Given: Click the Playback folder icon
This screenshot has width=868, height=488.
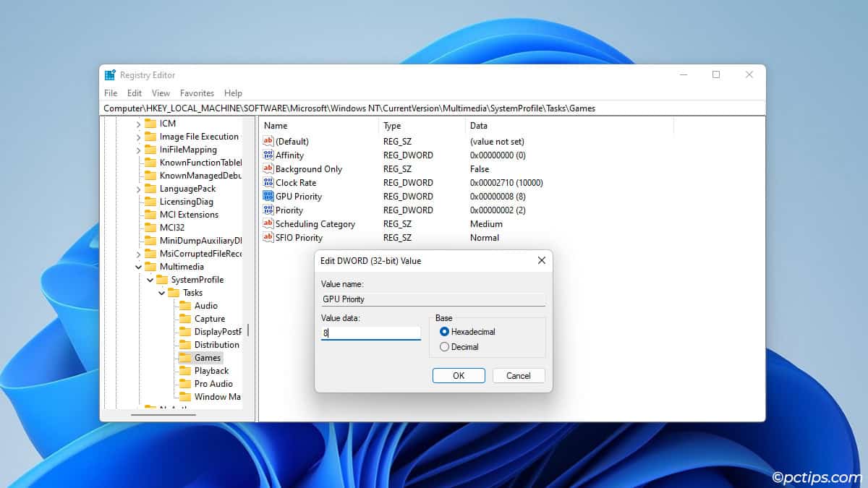Looking at the screenshot, I should (x=185, y=371).
